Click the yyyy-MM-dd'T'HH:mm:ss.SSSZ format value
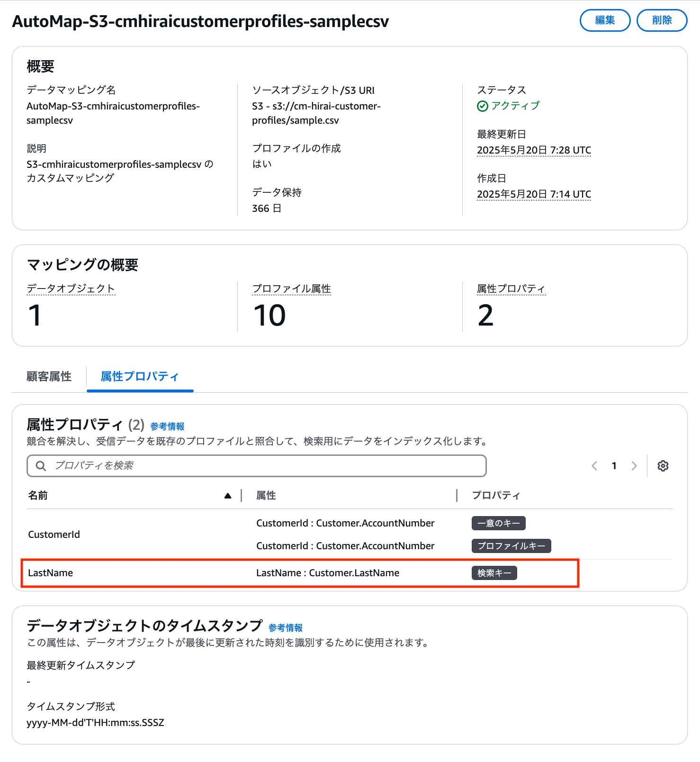The height and width of the screenshot is (762, 700). 95,723
